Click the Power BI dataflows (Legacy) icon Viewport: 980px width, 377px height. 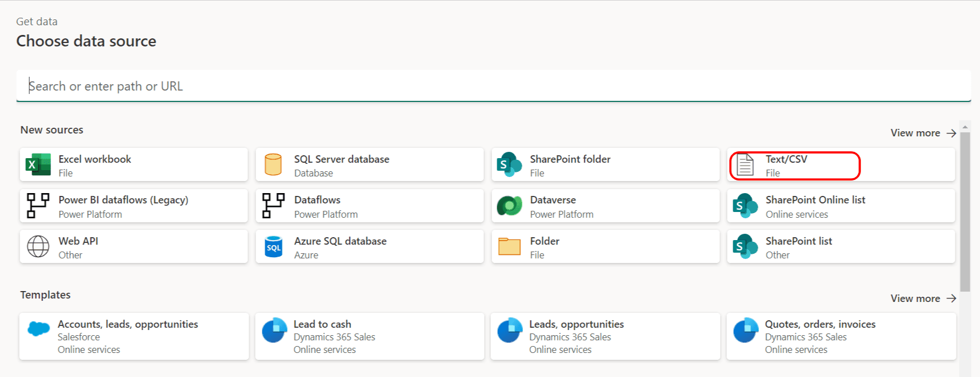point(38,206)
